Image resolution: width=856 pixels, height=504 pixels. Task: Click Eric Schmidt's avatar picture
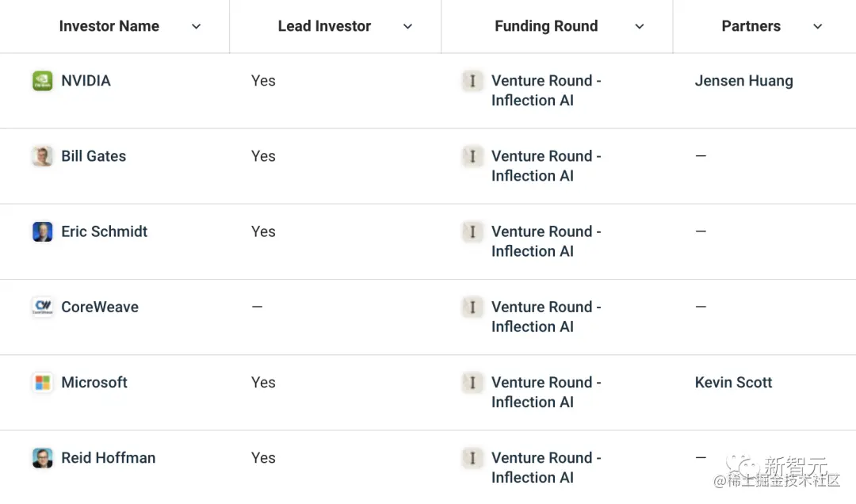click(x=42, y=231)
